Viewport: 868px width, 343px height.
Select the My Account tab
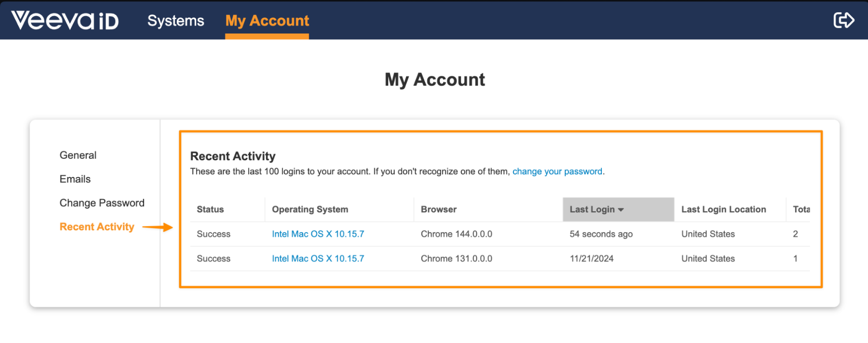click(267, 20)
